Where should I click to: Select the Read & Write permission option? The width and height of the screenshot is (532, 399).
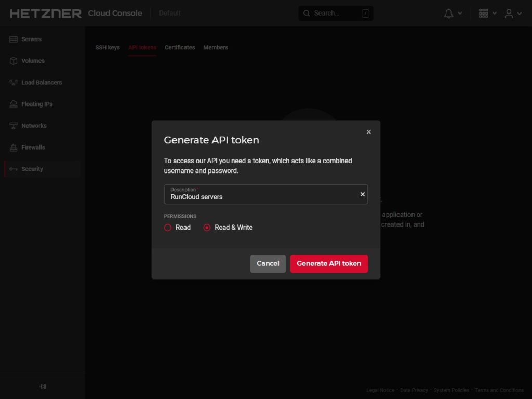click(207, 228)
